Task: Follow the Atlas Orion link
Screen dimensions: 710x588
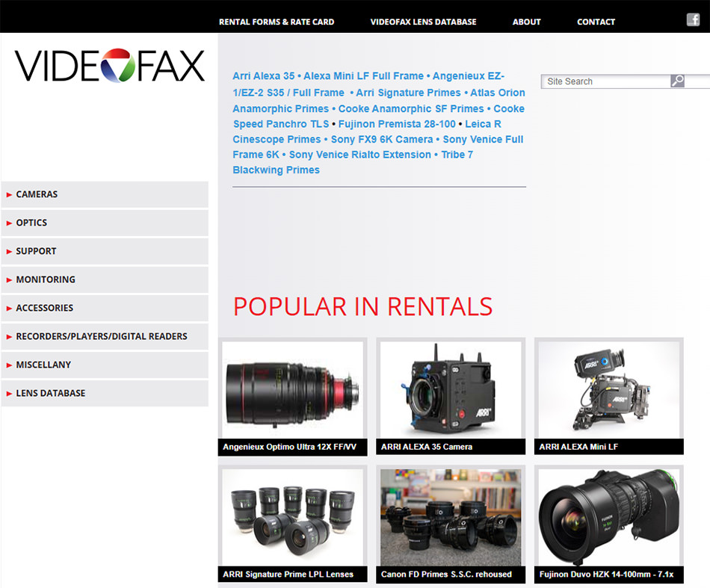Action: coord(497,93)
